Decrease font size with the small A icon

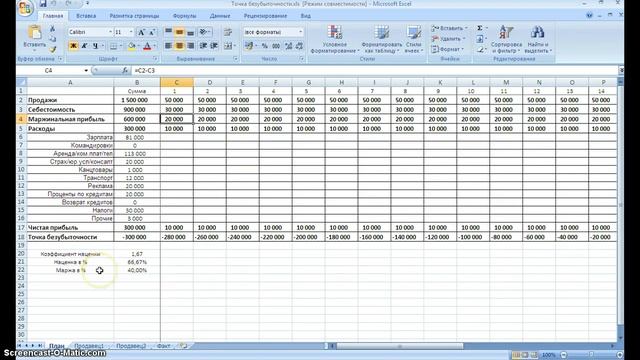click(152, 32)
